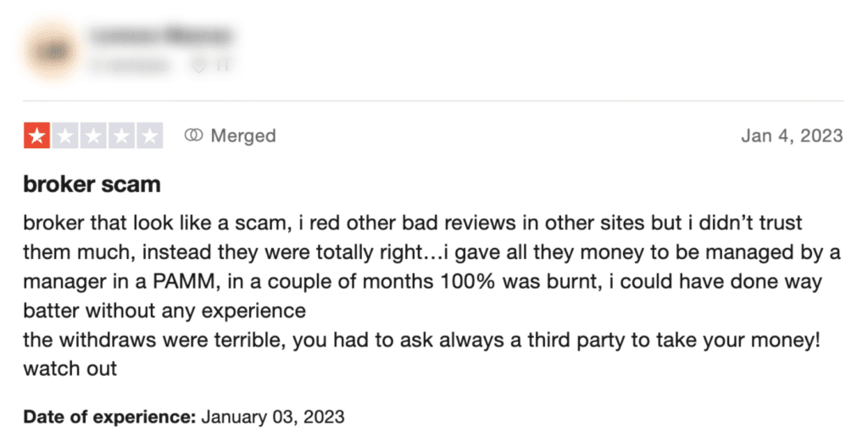Click the blurred review count under name
Image resolution: width=868 pixels, height=442 pixels.
coord(127,64)
